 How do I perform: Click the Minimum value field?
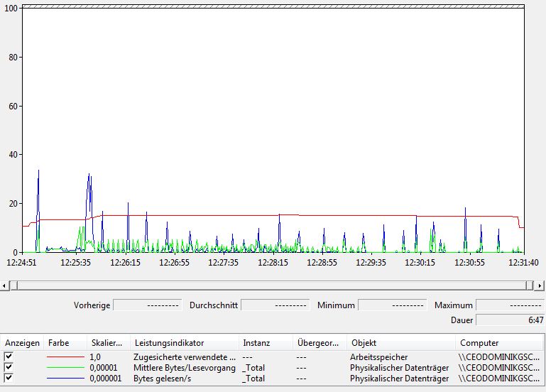(x=393, y=305)
